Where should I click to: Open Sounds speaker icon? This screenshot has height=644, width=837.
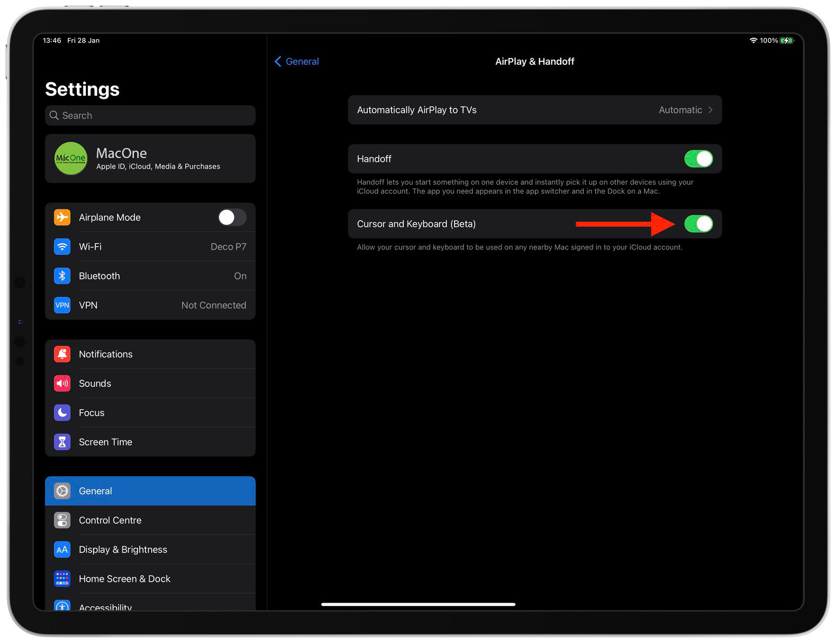tap(62, 383)
